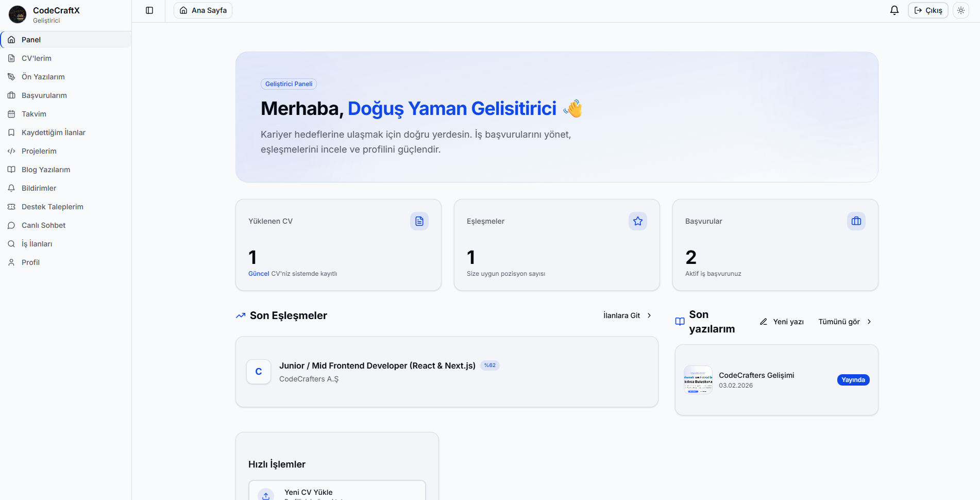Click the star icon on Eşleşmeler card
This screenshot has width=980, height=500.
coord(638,221)
